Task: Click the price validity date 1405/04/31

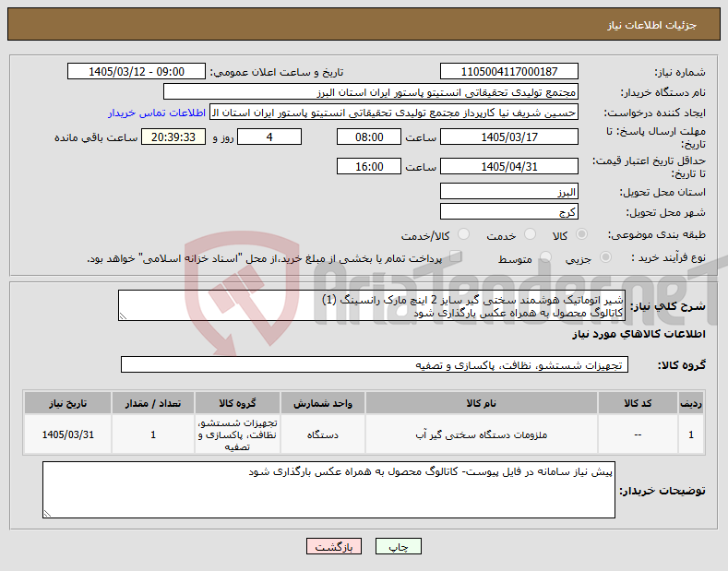Action: click(508, 166)
